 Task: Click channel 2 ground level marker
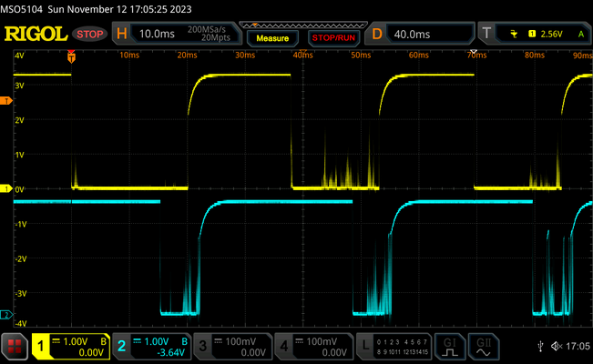[6, 315]
